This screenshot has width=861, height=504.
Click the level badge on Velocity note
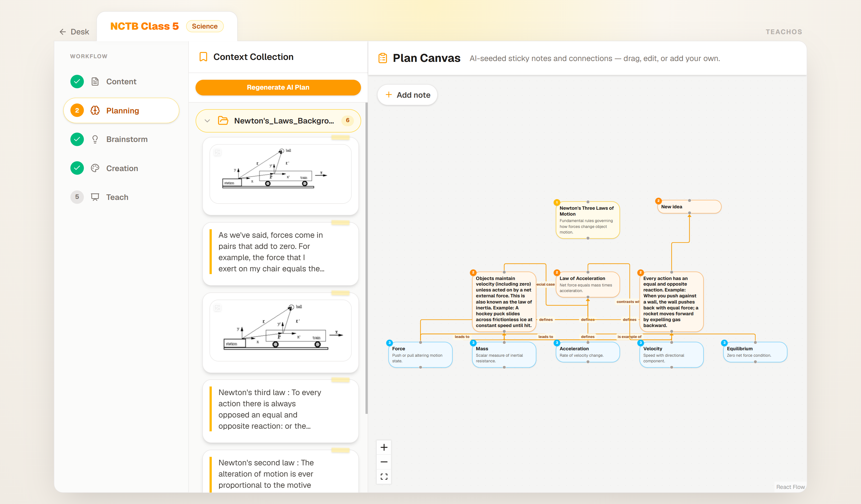pyautogui.click(x=640, y=343)
